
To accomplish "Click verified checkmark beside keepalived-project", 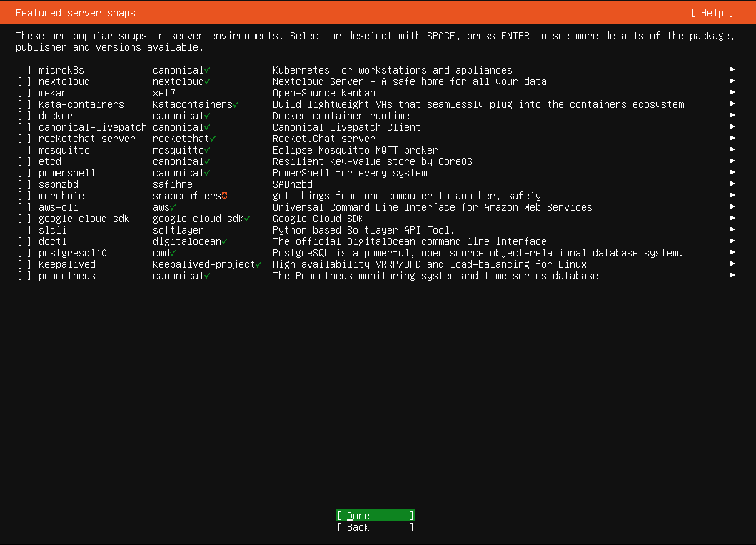I will (x=258, y=264).
